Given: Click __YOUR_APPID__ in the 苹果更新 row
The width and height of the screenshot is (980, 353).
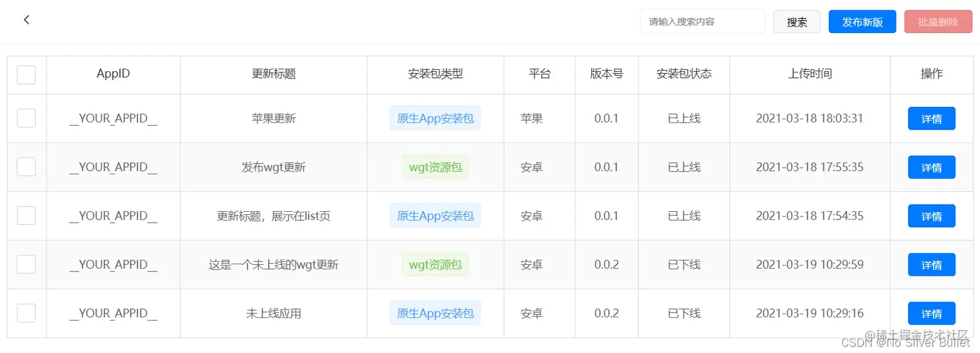Looking at the screenshot, I should click(113, 119).
